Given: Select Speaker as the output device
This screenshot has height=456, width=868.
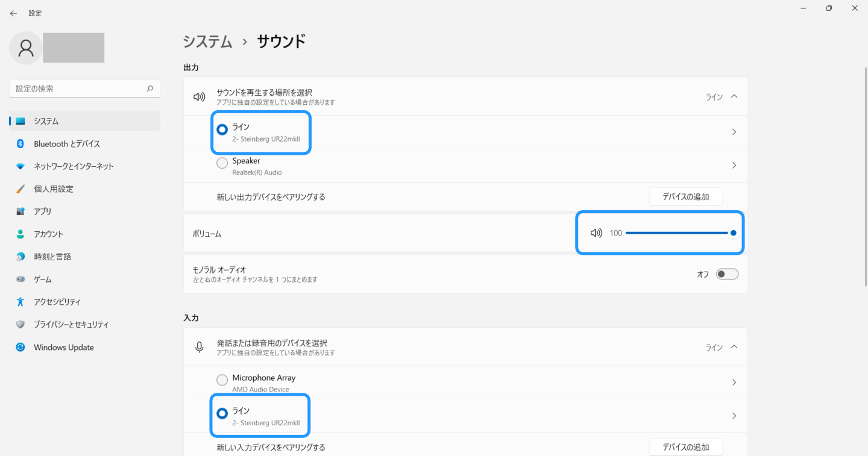Looking at the screenshot, I should coord(222,162).
